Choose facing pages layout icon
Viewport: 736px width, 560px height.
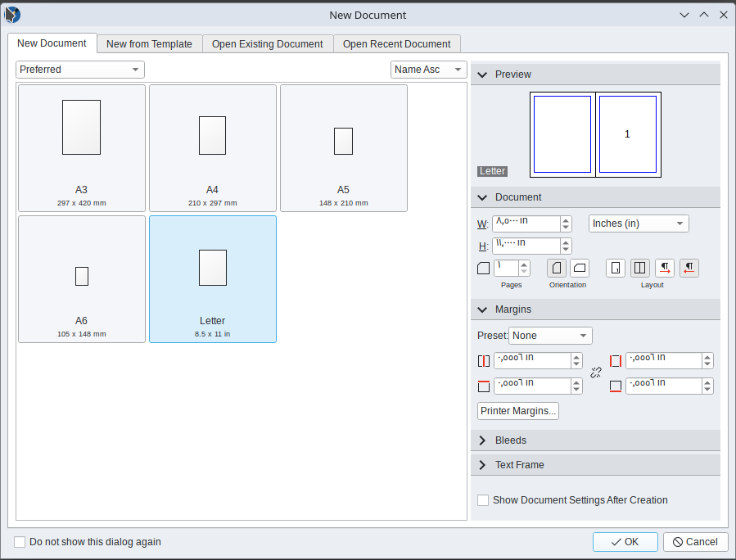(x=640, y=269)
